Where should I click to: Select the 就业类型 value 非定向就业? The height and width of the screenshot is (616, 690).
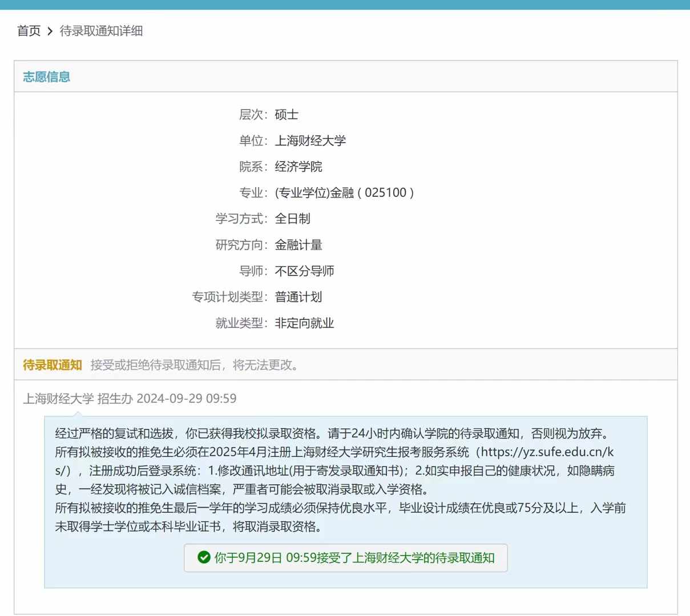click(x=304, y=323)
